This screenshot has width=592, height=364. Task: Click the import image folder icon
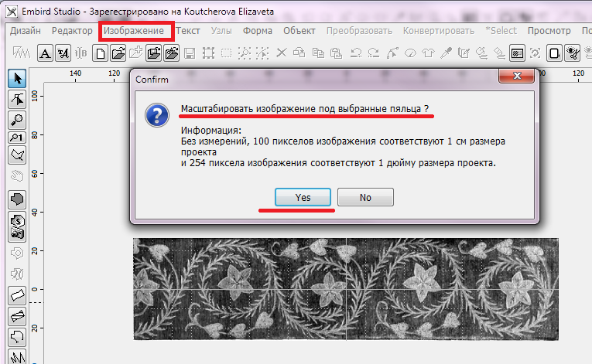pos(154,53)
